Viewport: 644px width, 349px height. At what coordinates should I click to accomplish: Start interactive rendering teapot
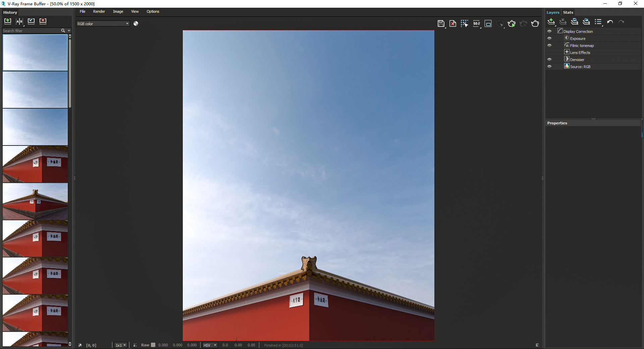click(x=512, y=23)
